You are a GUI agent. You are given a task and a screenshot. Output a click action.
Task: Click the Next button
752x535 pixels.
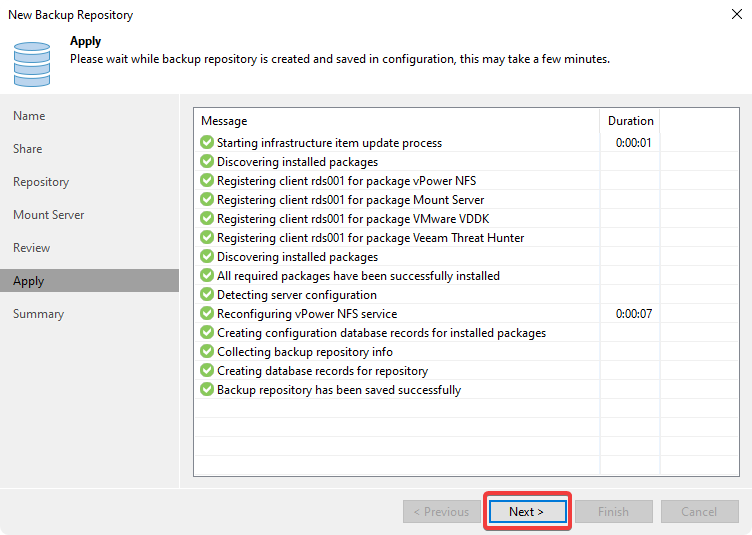point(527,512)
